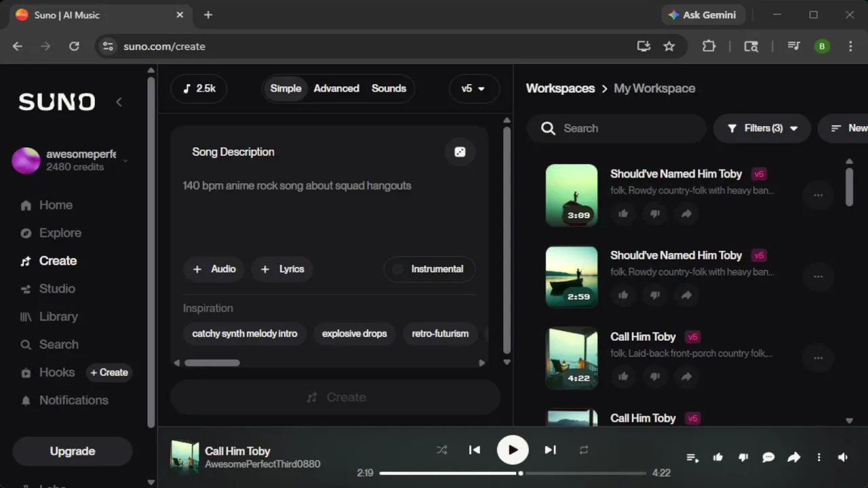Viewport: 868px width, 488px height.
Task: Click the playback progress bar
Action: coord(513,473)
